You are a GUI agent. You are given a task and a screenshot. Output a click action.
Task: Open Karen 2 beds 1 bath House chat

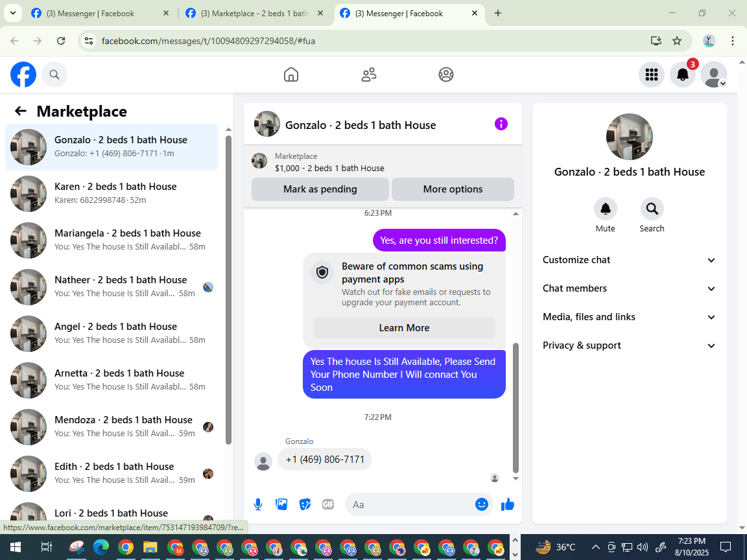point(112,193)
